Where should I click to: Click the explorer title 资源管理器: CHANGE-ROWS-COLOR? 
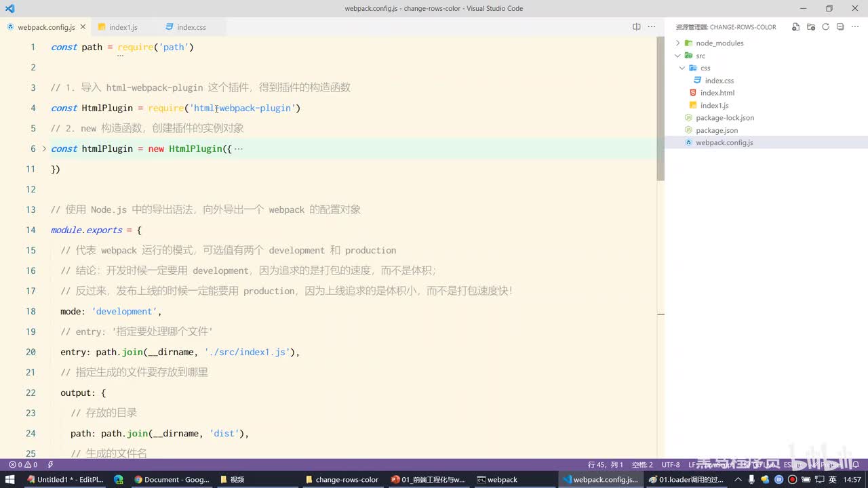(726, 27)
